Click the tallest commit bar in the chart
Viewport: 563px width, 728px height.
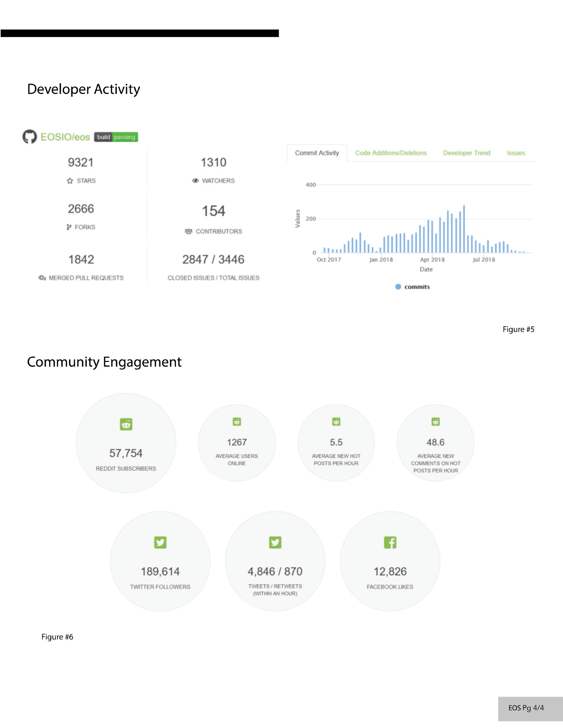pos(464,229)
